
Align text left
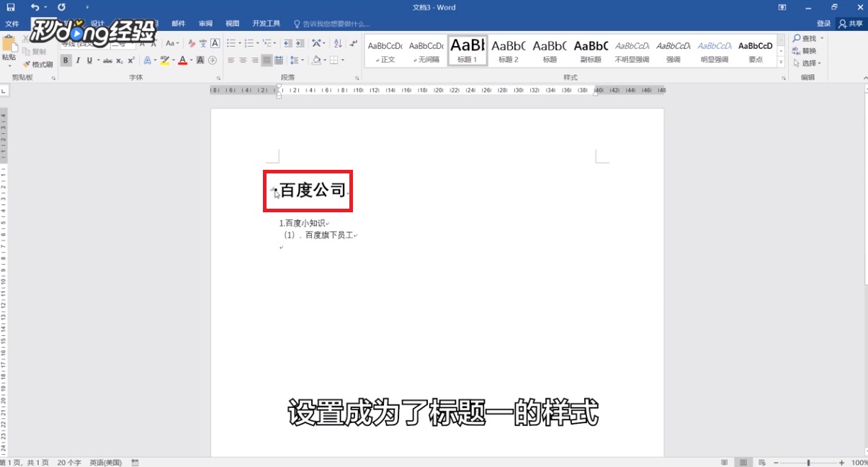pos(231,60)
